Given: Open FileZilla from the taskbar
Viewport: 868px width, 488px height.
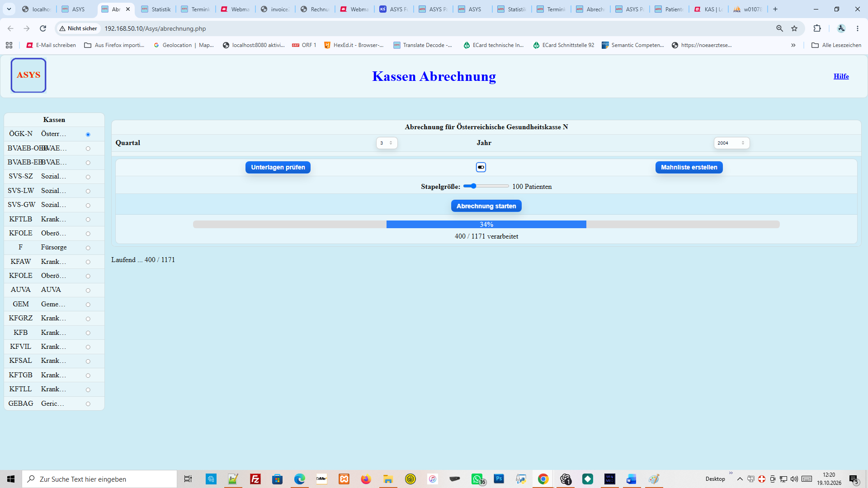Looking at the screenshot, I should tap(255, 479).
